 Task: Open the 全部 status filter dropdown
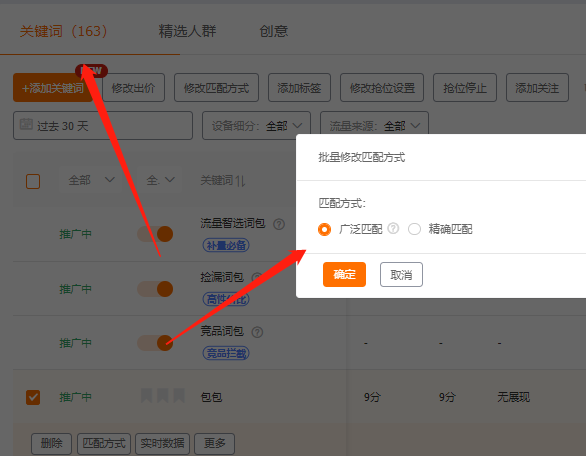(90, 180)
